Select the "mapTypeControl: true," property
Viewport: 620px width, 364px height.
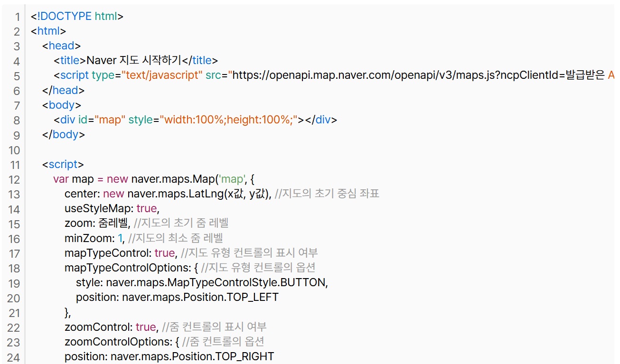tap(121, 253)
